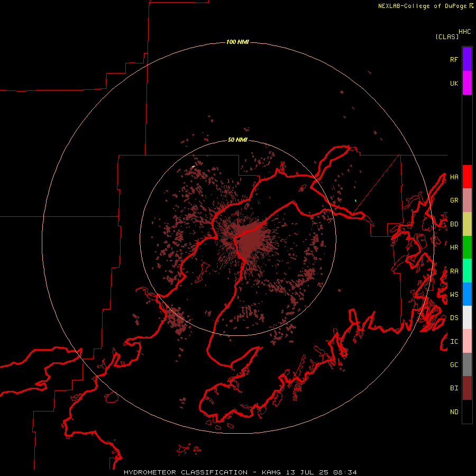This screenshot has width=476, height=476.
Task: Click the GR legend label
Action: pos(454,200)
